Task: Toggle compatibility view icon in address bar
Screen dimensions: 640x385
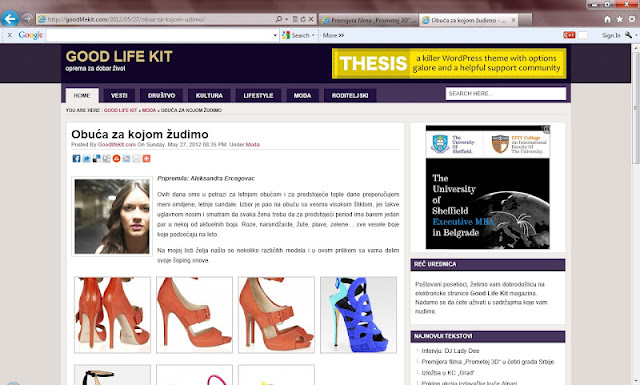Action: [x=295, y=19]
